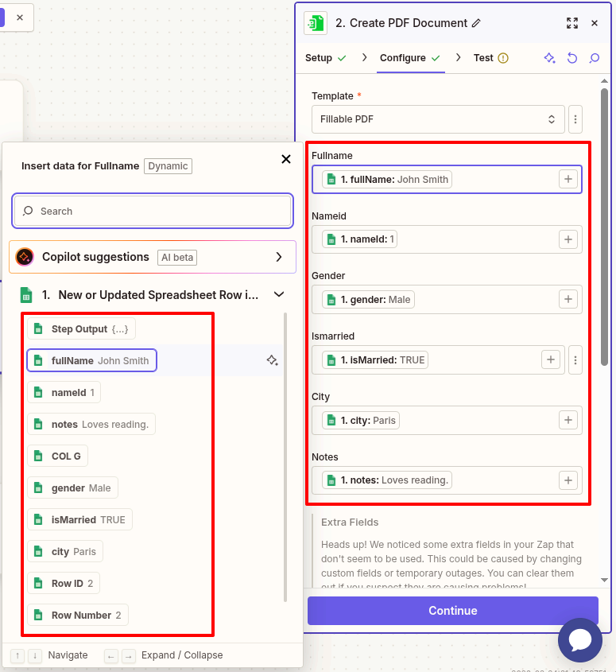This screenshot has height=672, width=616.
Task: Close the Create PDF Document panel
Action: pyautogui.click(x=595, y=23)
